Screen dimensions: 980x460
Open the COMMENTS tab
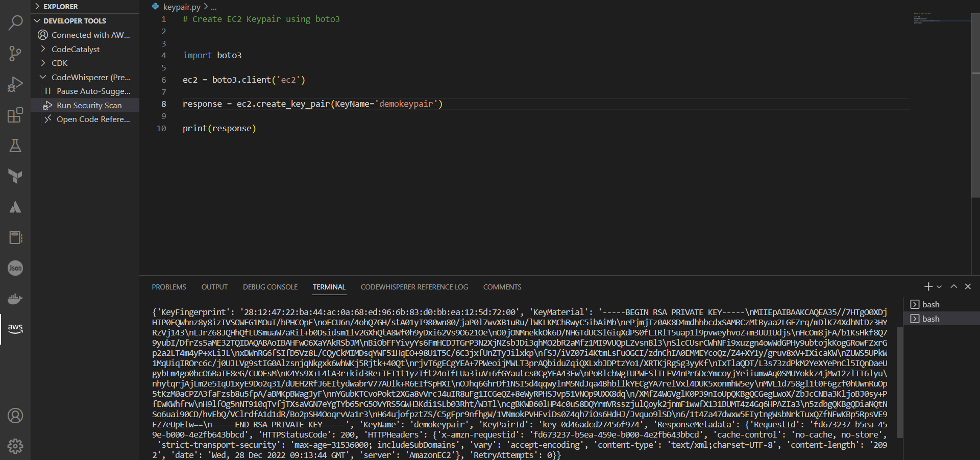(502, 287)
